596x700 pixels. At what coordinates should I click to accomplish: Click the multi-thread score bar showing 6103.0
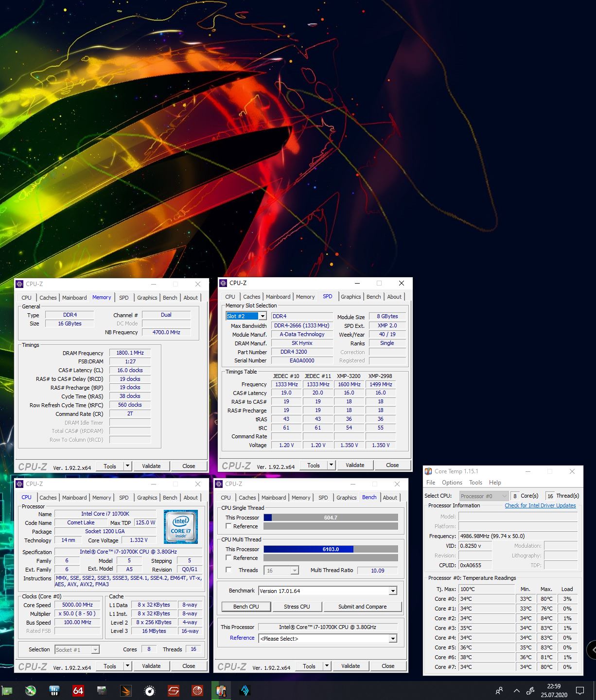331,549
